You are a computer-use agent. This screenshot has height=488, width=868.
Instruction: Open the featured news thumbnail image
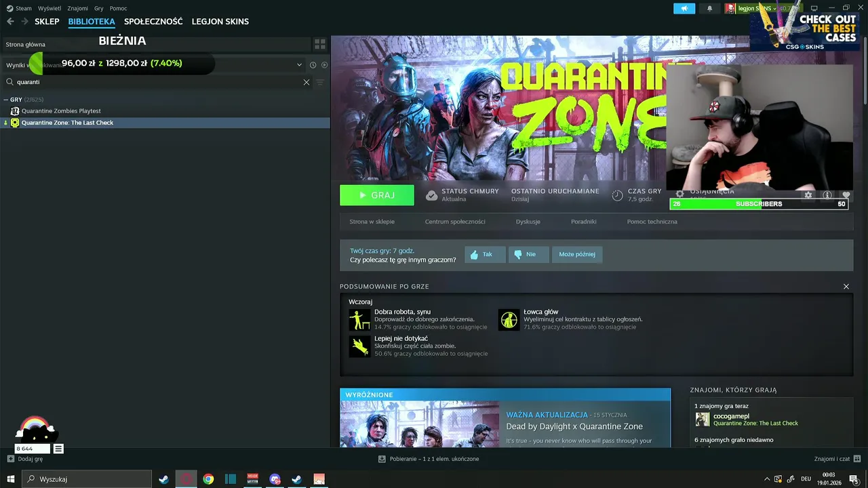420,424
